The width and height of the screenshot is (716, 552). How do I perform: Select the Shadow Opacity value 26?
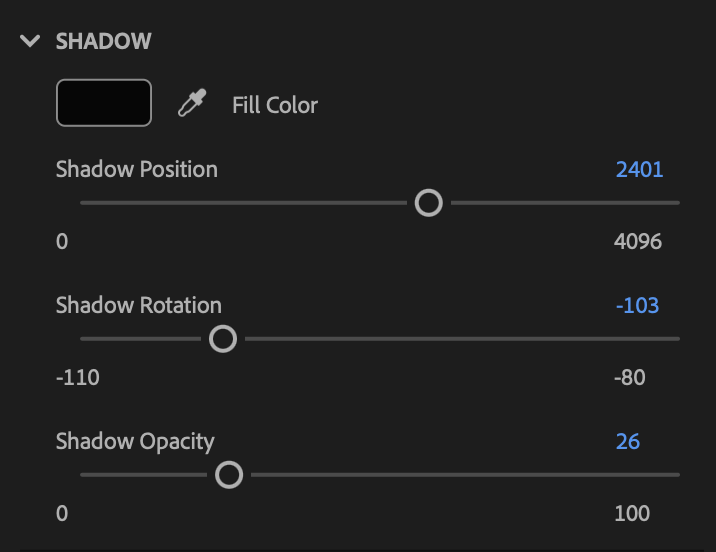pyautogui.click(x=628, y=441)
